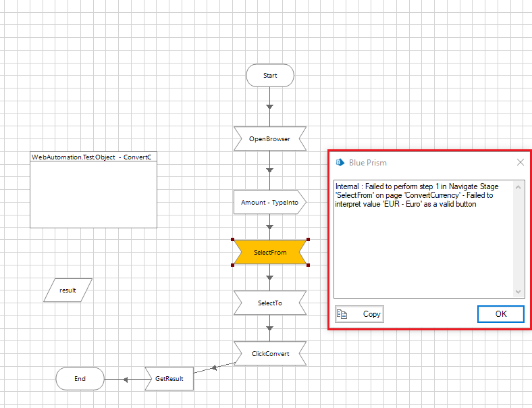Click the highlighted SelectFrom stage
This screenshot has width=532, height=408.
[270, 252]
